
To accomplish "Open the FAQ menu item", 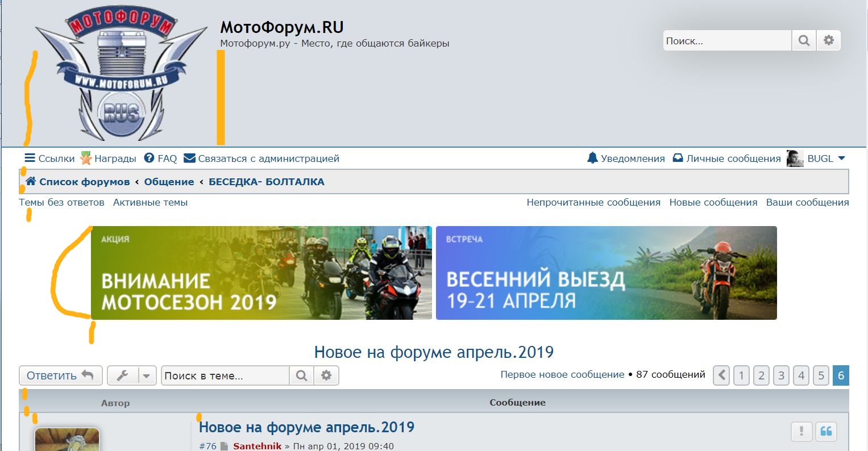I will tap(161, 158).
